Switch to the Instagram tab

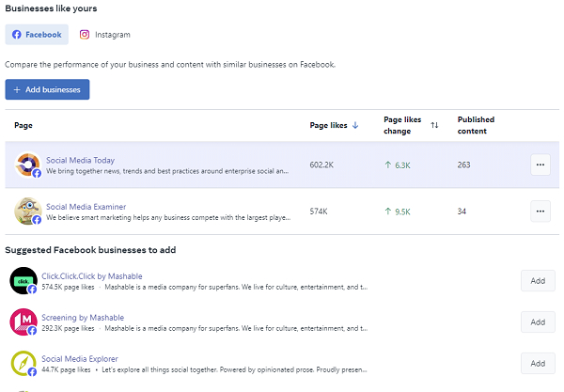pyautogui.click(x=104, y=35)
